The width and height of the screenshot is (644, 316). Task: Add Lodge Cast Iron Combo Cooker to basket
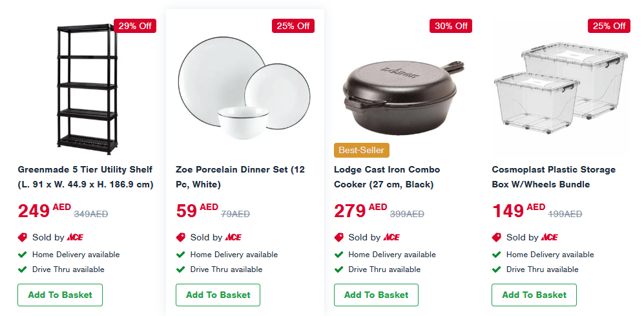[376, 295]
